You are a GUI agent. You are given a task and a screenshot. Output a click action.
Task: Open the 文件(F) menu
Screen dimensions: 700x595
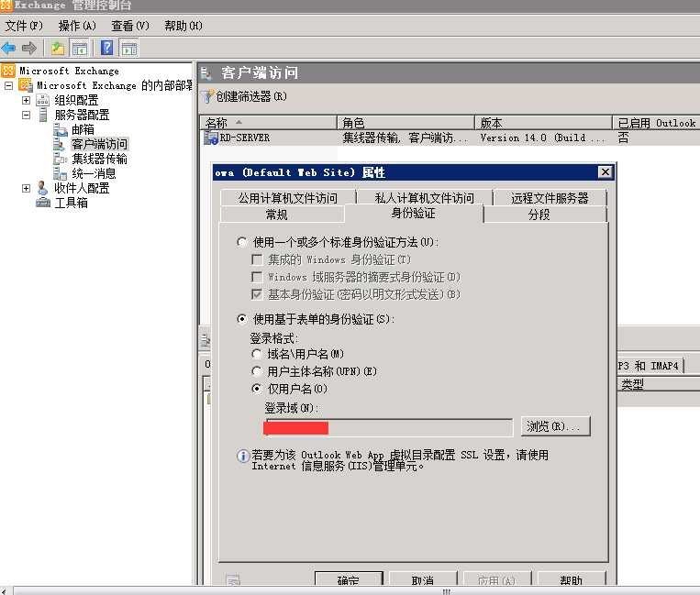click(24, 26)
